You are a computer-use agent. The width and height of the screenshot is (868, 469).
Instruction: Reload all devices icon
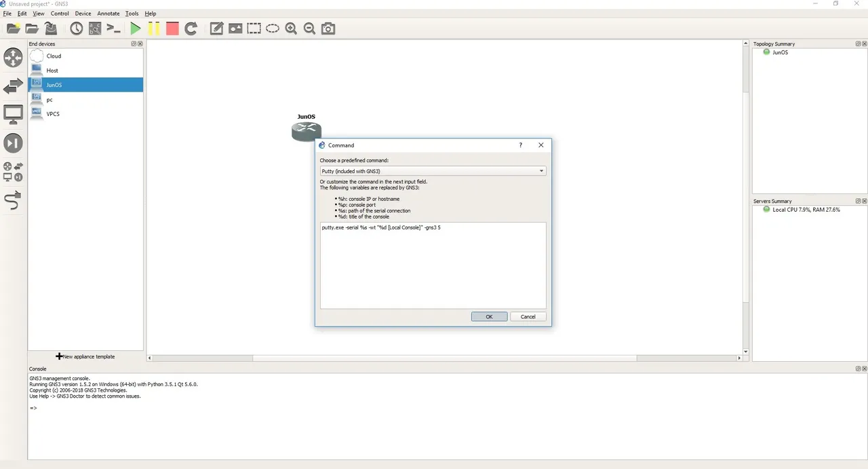191,29
